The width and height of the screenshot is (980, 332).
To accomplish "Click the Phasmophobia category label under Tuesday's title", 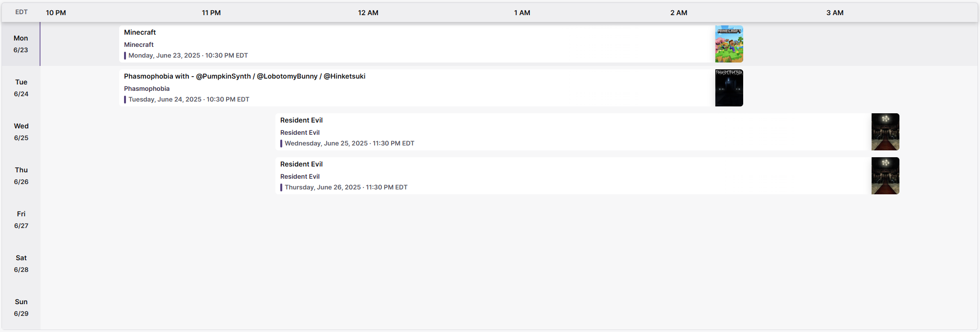I will (147, 88).
